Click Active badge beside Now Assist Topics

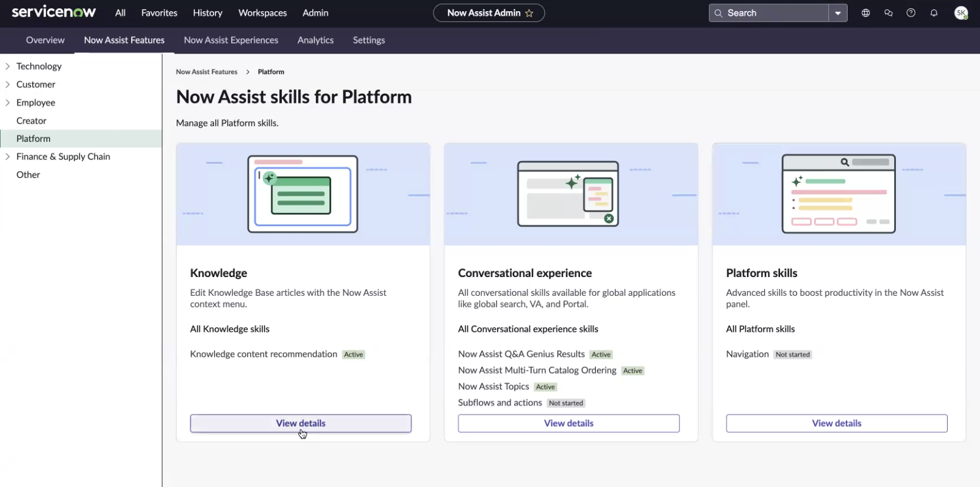[545, 387]
